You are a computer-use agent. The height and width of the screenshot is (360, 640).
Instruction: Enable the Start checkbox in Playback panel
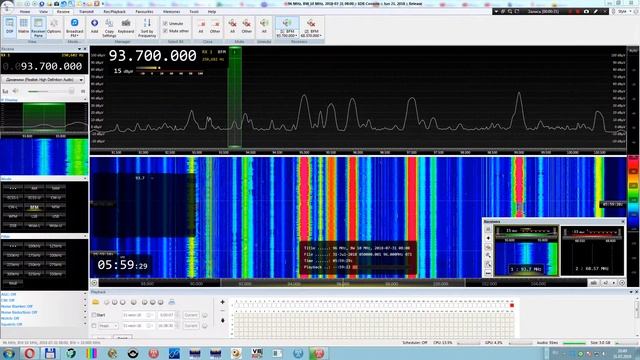(94, 315)
